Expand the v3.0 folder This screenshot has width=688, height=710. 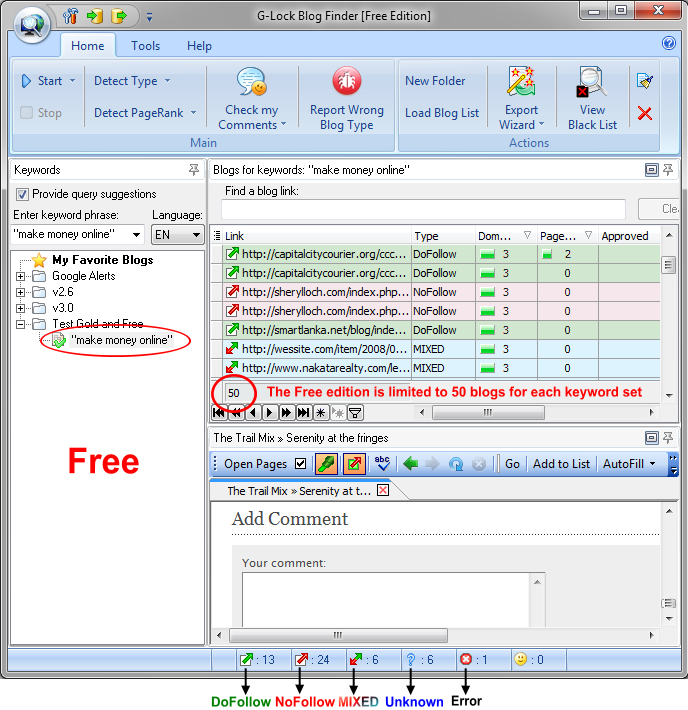click(x=20, y=308)
